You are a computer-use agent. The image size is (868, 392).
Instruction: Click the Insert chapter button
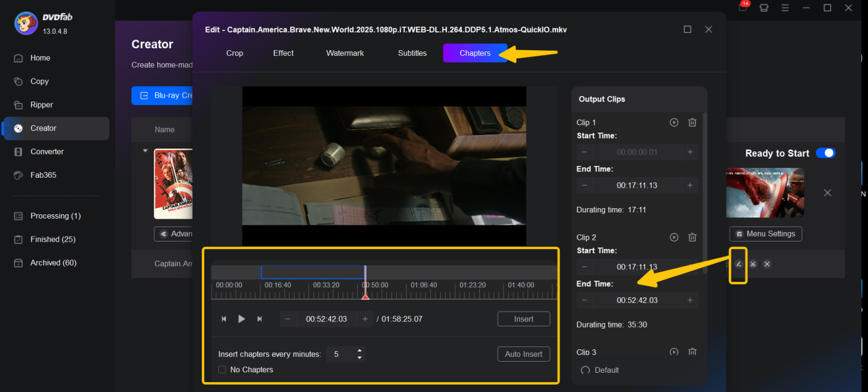523,319
